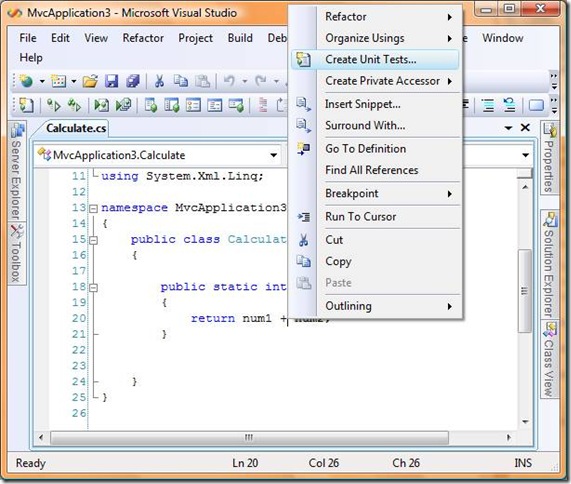The width and height of the screenshot is (571, 484).
Task: Open the New Project dropdown arrow
Action: tap(42, 81)
